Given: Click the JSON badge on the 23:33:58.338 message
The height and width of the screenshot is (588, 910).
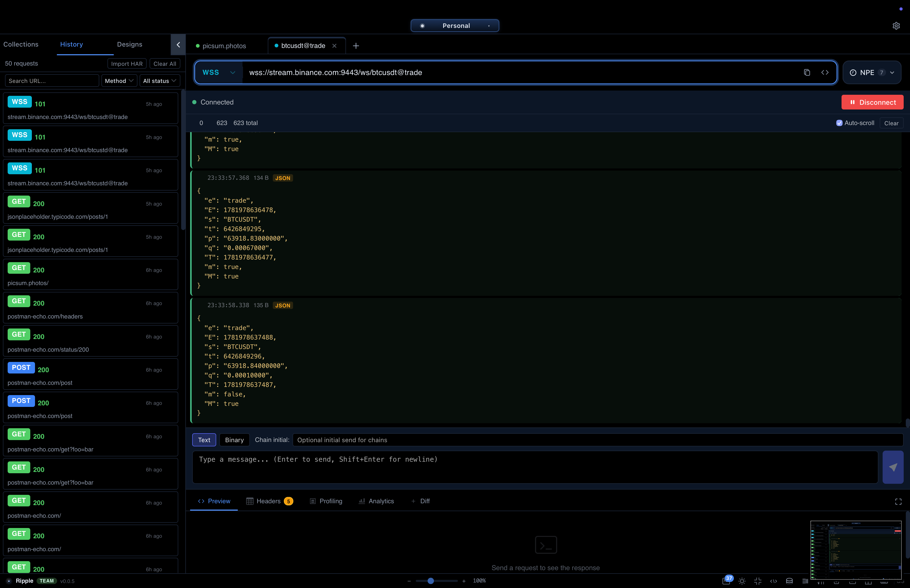Looking at the screenshot, I should [283, 306].
